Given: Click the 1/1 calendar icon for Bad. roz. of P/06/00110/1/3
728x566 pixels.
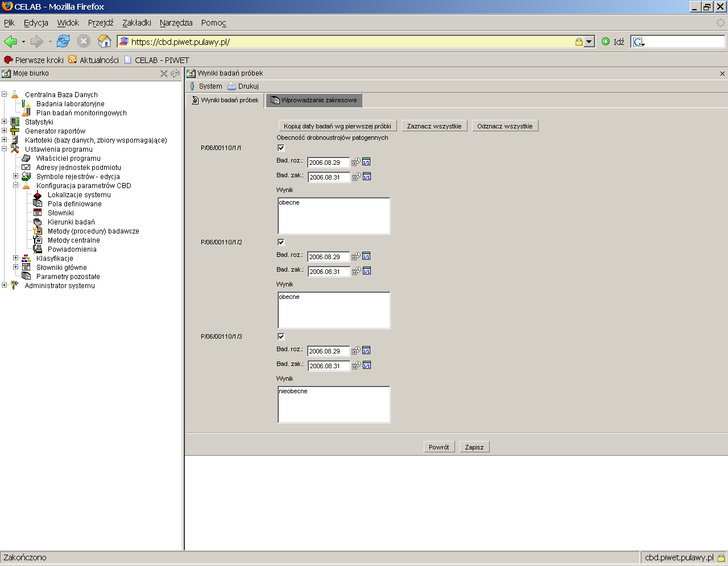Looking at the screenshot, I should pos(367,351).
